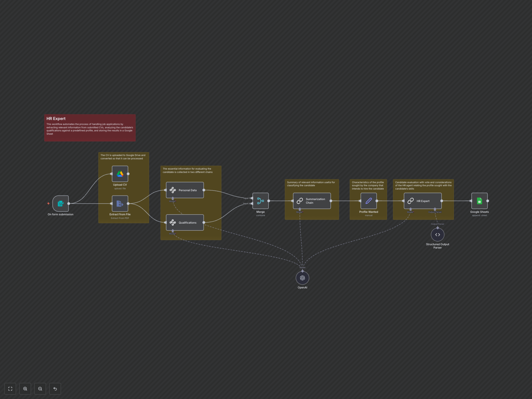The image size is (532, 399).
Task: Click the Merge node output connector dot
Action: (269, 201)
